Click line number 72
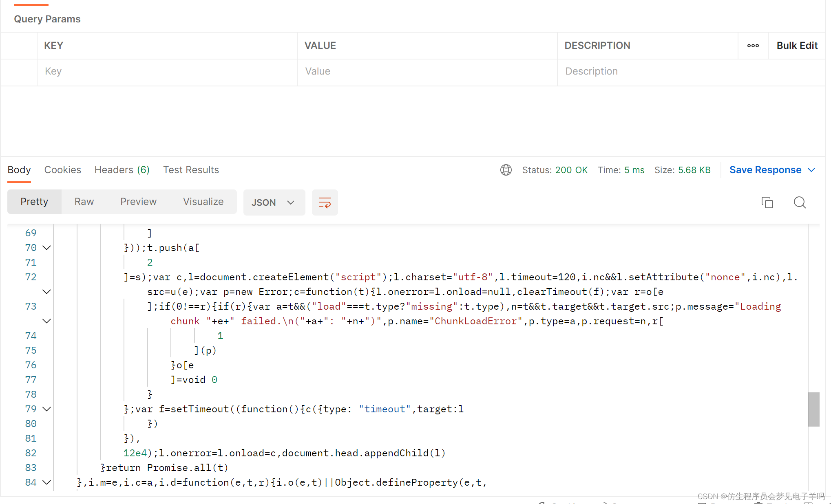This screenshot has width=831, height=504. pos(31,277)
